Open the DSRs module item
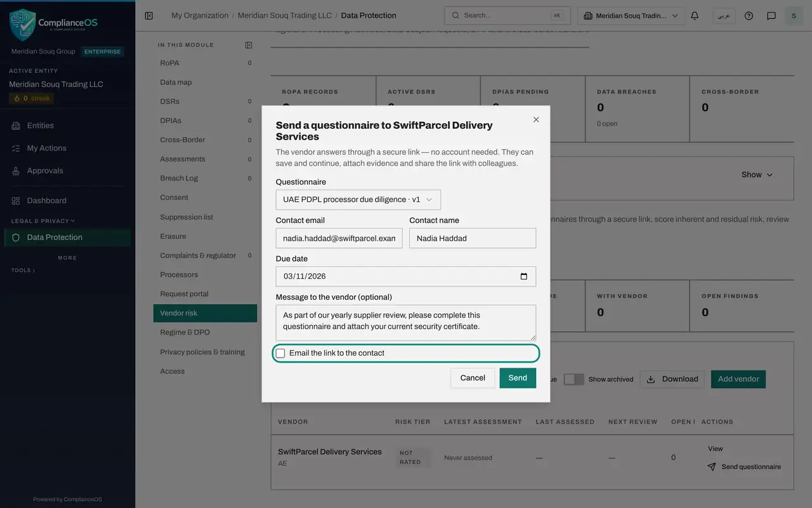 pos(205,102)
